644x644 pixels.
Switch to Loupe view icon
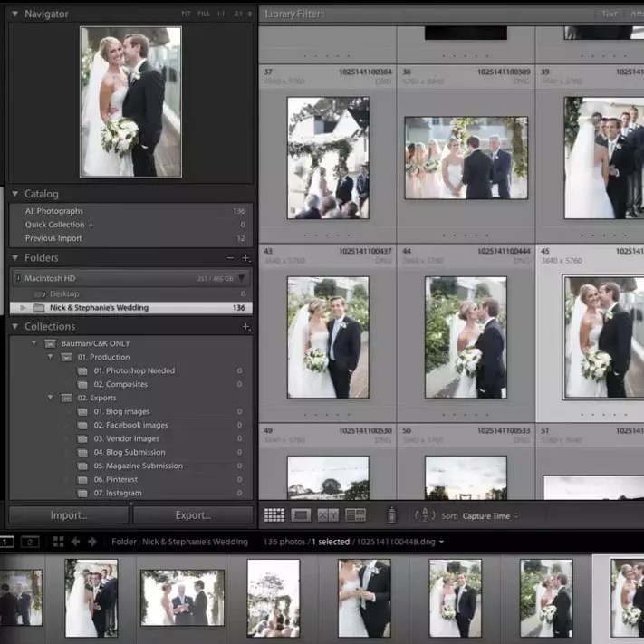pos(301,515)
